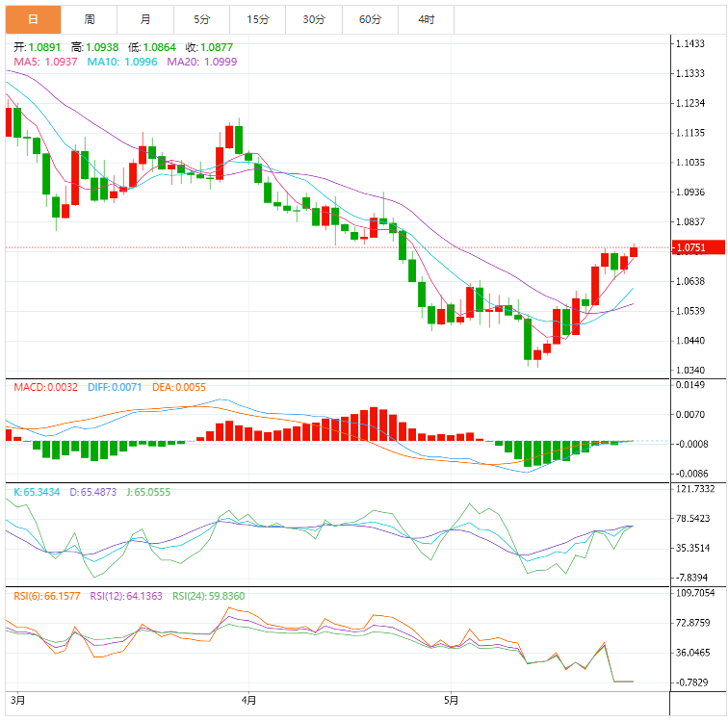Click the 3月 date axis label
Screen dimensions: 728x721
pos(17,700)
